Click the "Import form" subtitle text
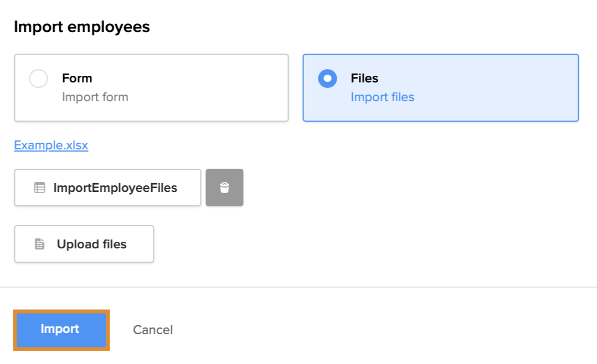Viewport: 597px width, 364px height. click(95, 97)
